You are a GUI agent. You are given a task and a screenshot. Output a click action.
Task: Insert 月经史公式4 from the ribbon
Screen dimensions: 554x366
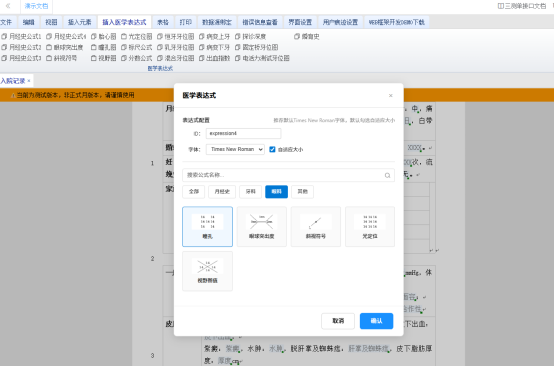[x=66, y=36]
